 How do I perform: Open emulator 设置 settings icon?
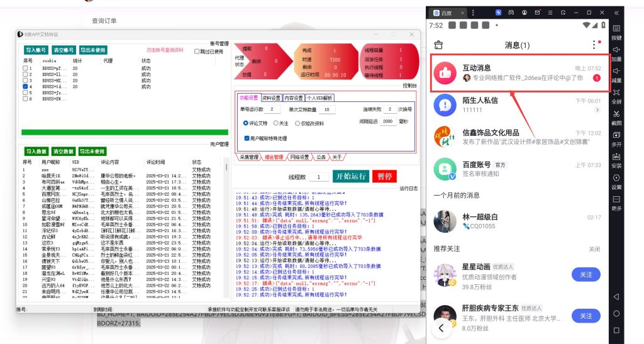click(616, 177)
